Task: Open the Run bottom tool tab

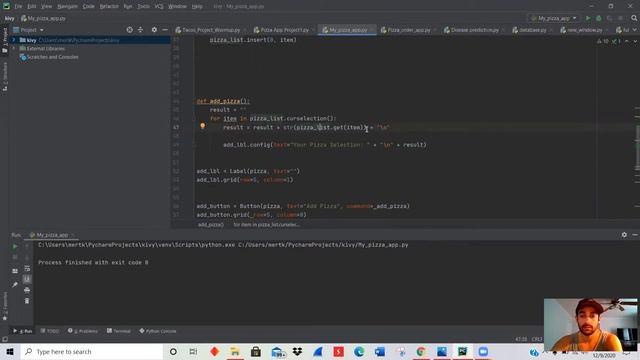Action: (22, 331)
